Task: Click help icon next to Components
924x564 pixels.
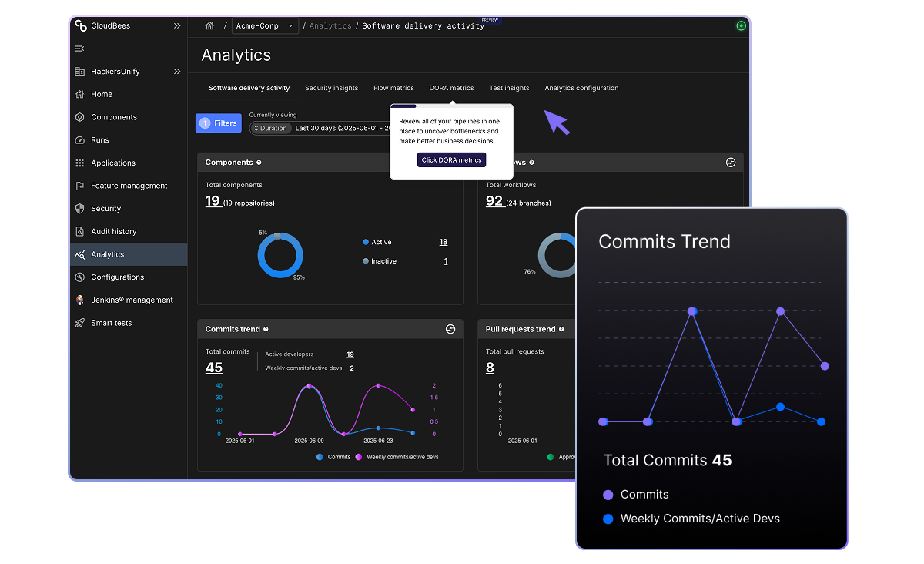Action: click(x=259, y=163)
